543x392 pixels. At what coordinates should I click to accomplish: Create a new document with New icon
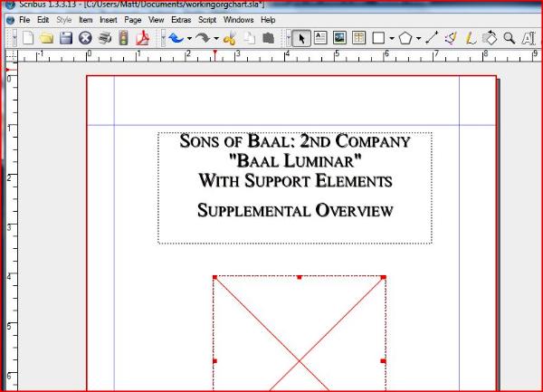point(28,38)
